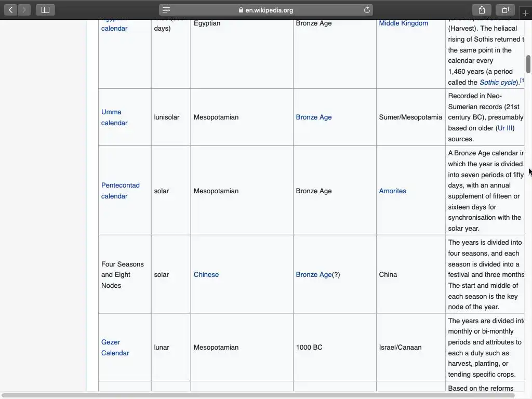Click the lock icon in address bar
Screen dimensions: 532x399
pyautogui.click(x=241, y=10)
